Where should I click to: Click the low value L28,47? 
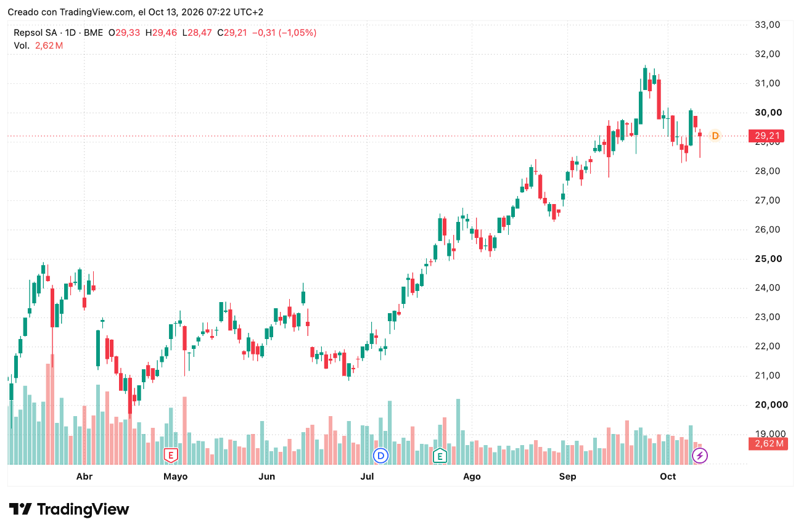197,33
